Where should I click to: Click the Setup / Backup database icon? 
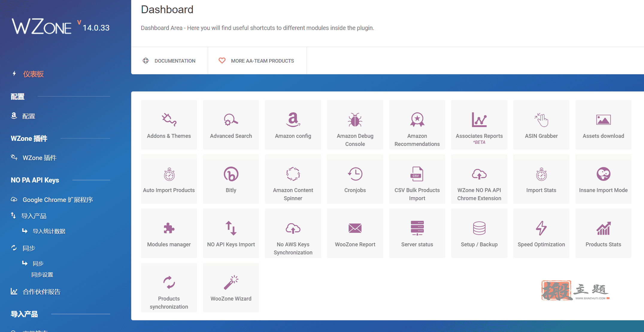(479, 228)
